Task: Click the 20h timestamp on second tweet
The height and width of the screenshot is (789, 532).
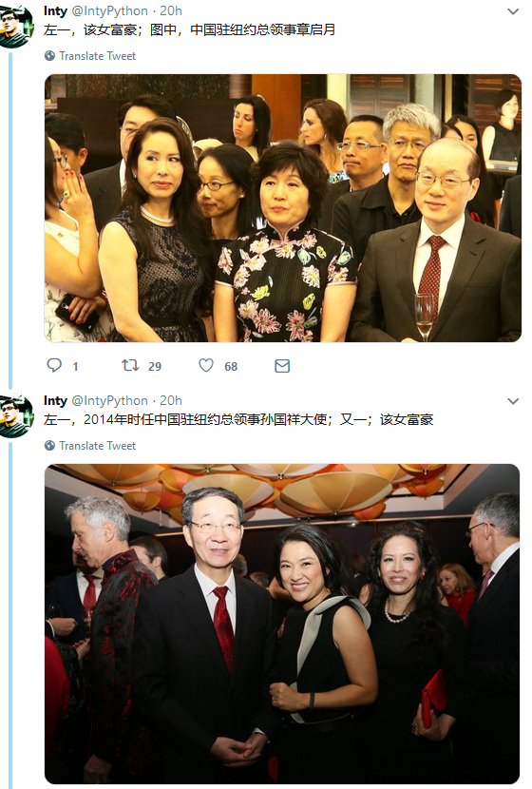Action: click(170, 400)
